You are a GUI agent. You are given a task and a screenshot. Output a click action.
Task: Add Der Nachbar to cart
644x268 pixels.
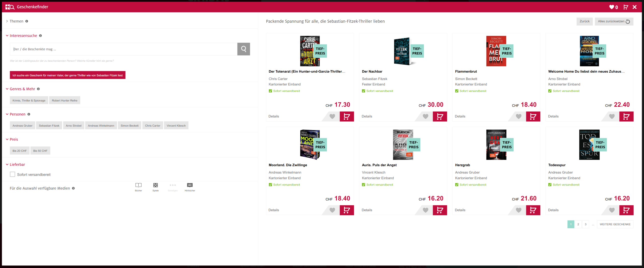pos(440,116)
